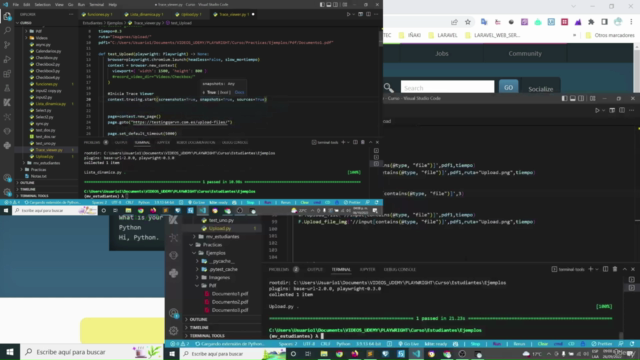Open PROBLEMS tab in Upload.py terminal panel
The image size is (640, 360).
pyautogui.click(x=279, y=269)
